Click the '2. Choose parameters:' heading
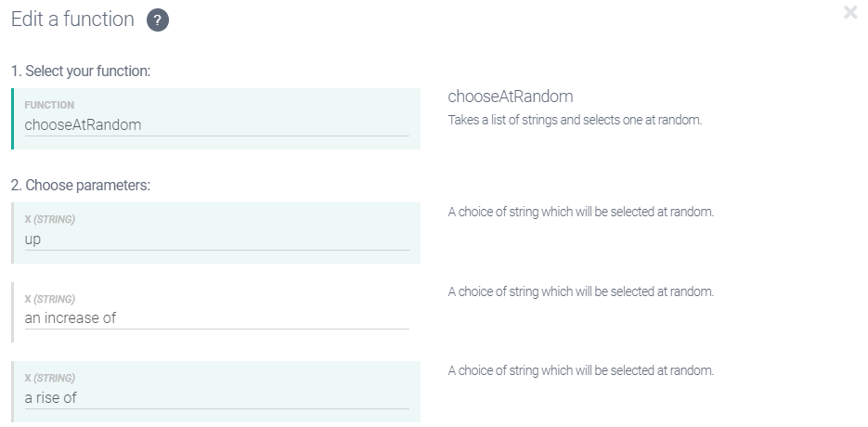Image resolution: width=868 pixels, height=427 pixels. tap(80, 185)
